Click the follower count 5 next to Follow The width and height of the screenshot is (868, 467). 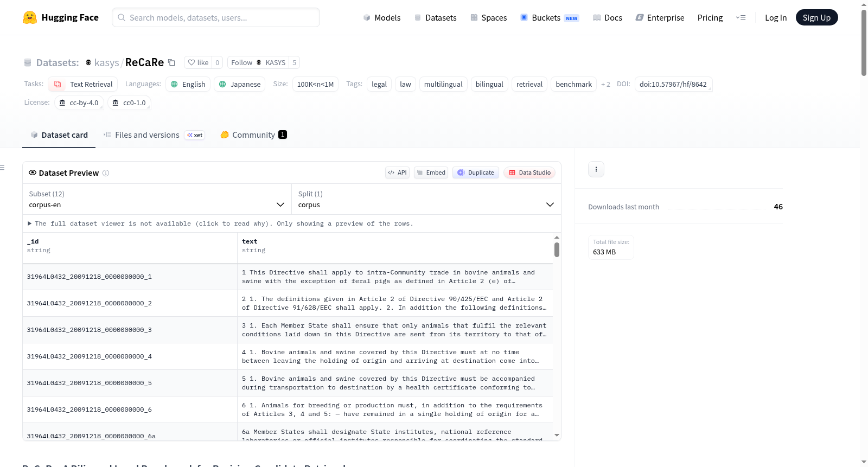[x=295, y=62]
